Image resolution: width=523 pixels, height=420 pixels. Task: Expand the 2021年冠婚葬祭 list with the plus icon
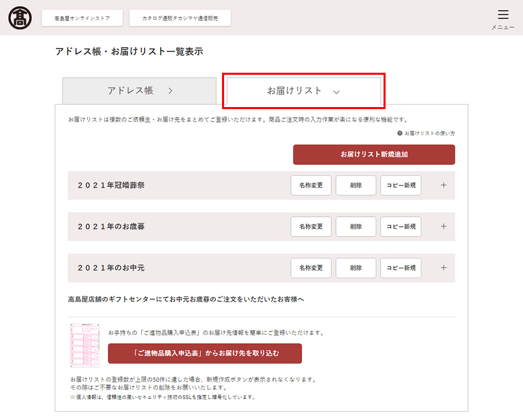point(444,185)
